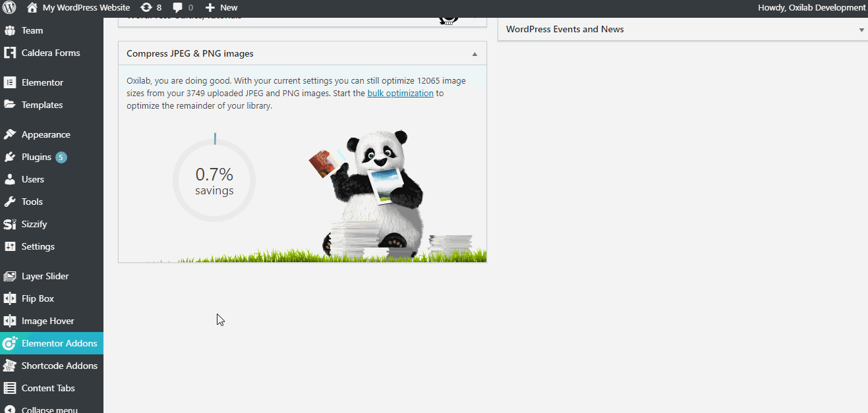The width and height of the screenshot is (868, 413).
Task: Open the Settings menu item
Action: tap(38, 246)
